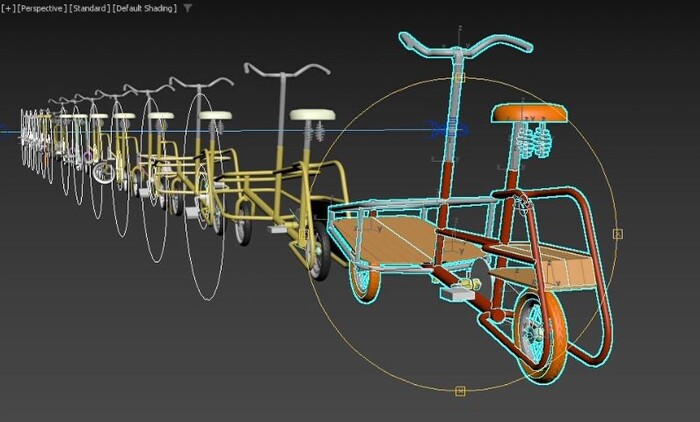The height and width of the screenshot is (422, 700).
Task: Select the orange seat of the highlighted bike
Action: [x=529, y=113]
